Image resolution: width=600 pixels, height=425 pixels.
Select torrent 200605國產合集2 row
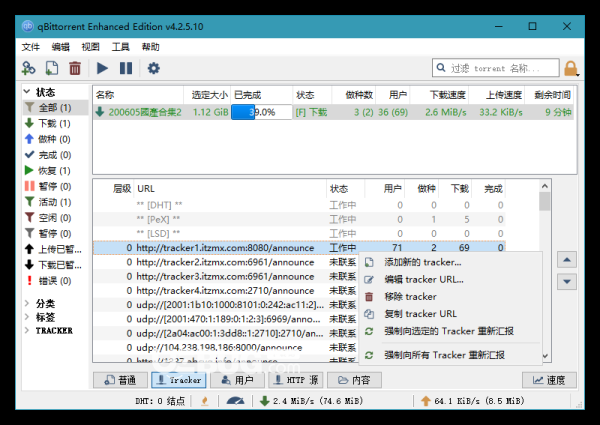333,112
